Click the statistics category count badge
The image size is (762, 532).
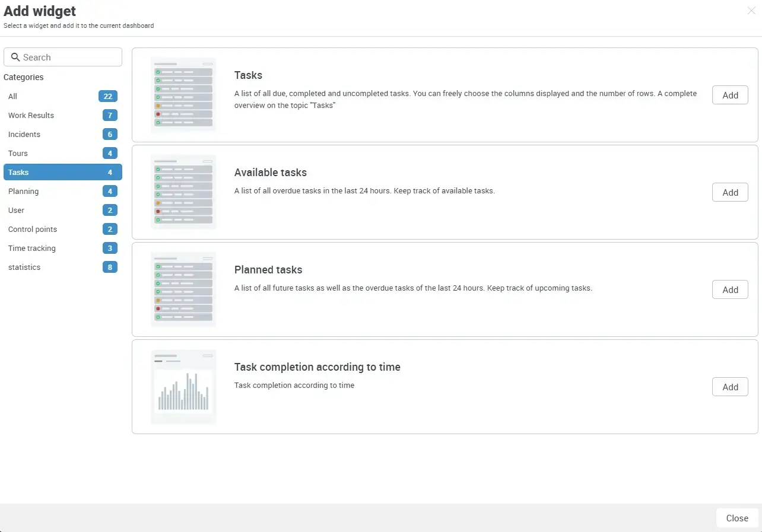(110, 267)
